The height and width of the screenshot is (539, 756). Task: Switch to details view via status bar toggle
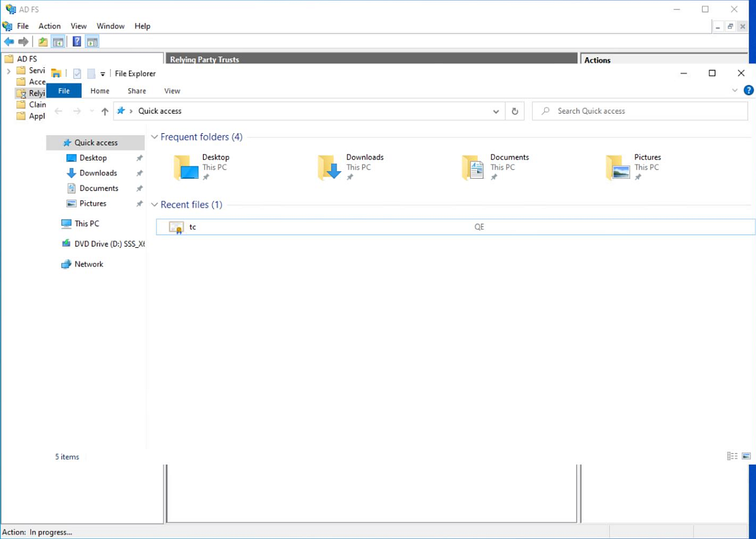(x=731, y=456)
